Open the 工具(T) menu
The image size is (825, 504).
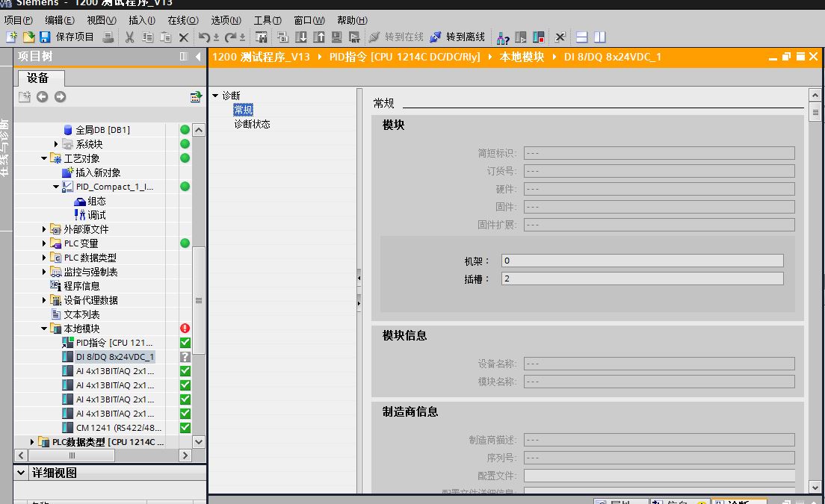pos(268,20)
